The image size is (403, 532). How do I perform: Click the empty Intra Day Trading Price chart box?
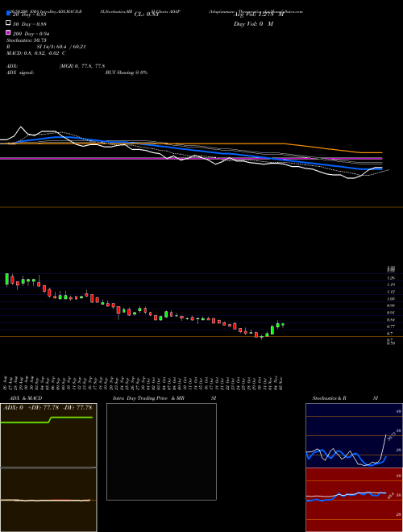click(161, 451)
